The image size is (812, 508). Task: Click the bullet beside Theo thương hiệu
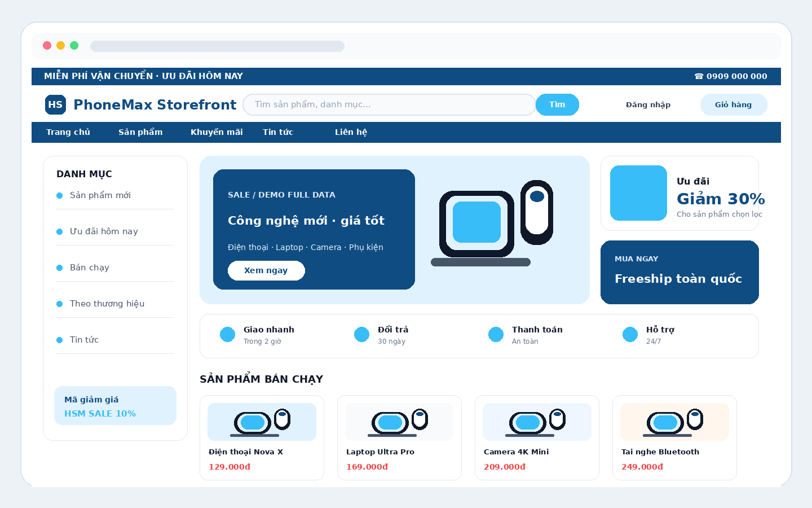(x=59, y=304)
